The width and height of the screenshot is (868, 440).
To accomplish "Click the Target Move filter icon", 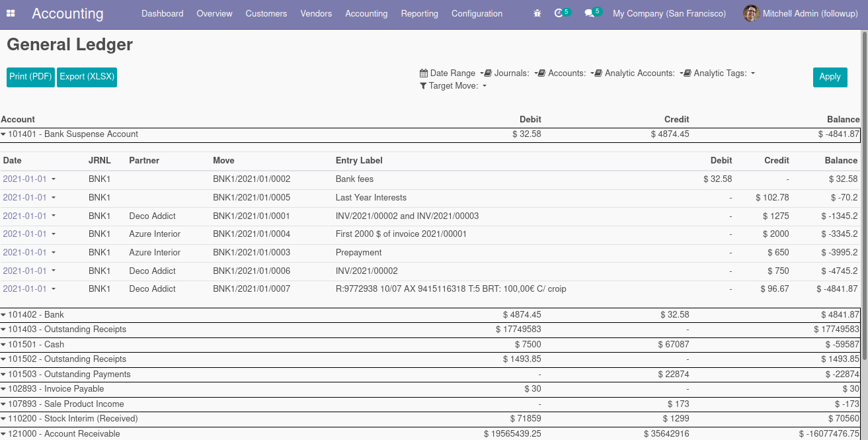I will [423, 86].
